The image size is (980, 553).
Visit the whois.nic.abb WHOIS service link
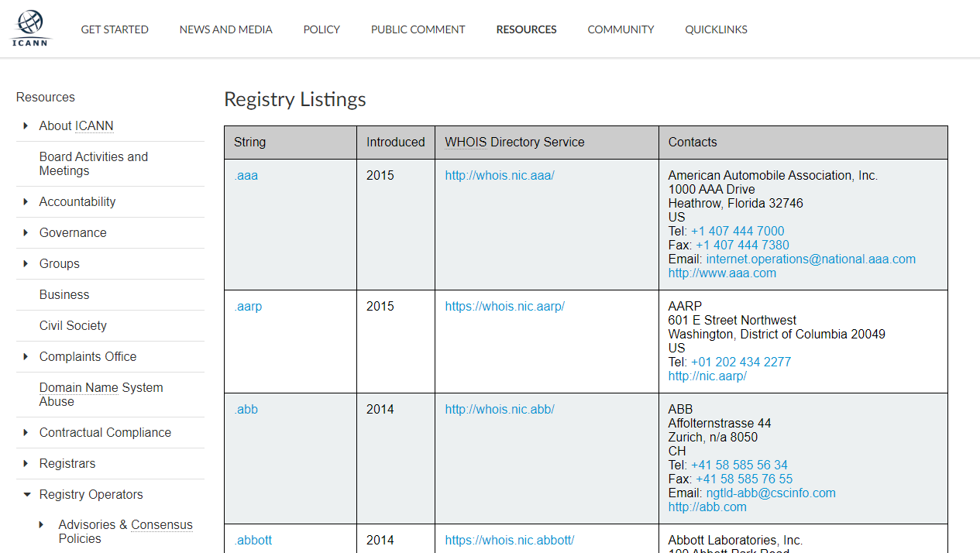(x=499, y=409)
